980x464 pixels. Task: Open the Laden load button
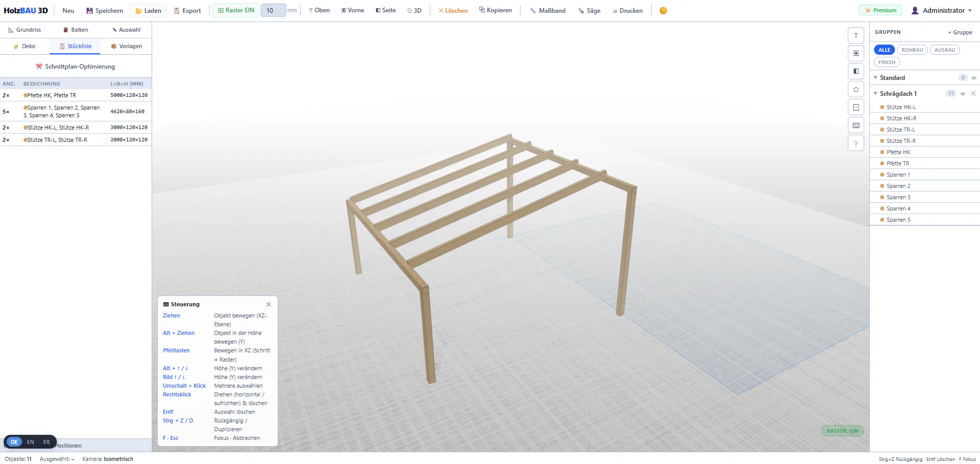(x=148, y=10)
